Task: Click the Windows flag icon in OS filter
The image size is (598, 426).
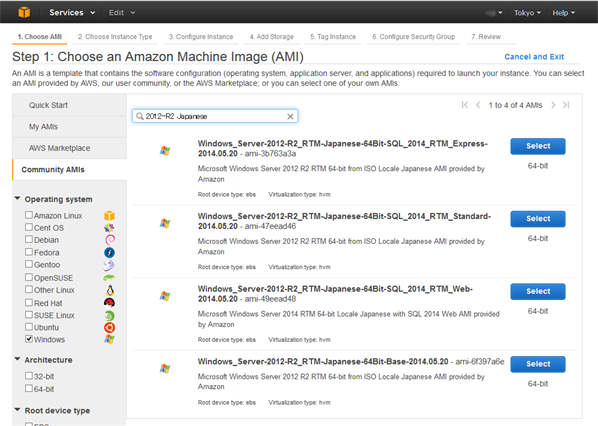Action: click(109, 339)
